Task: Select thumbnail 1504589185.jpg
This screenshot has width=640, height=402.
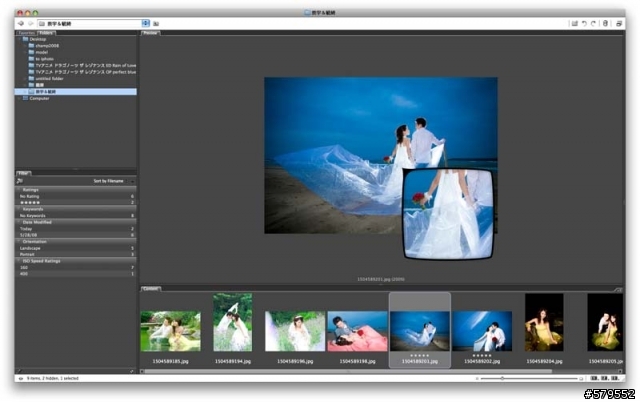Action: click(x=171, y=331)
